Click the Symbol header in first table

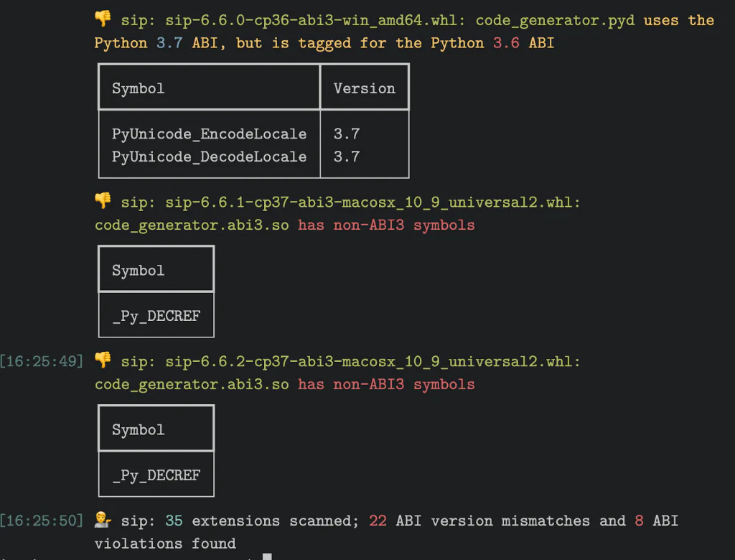click(139, 88)
